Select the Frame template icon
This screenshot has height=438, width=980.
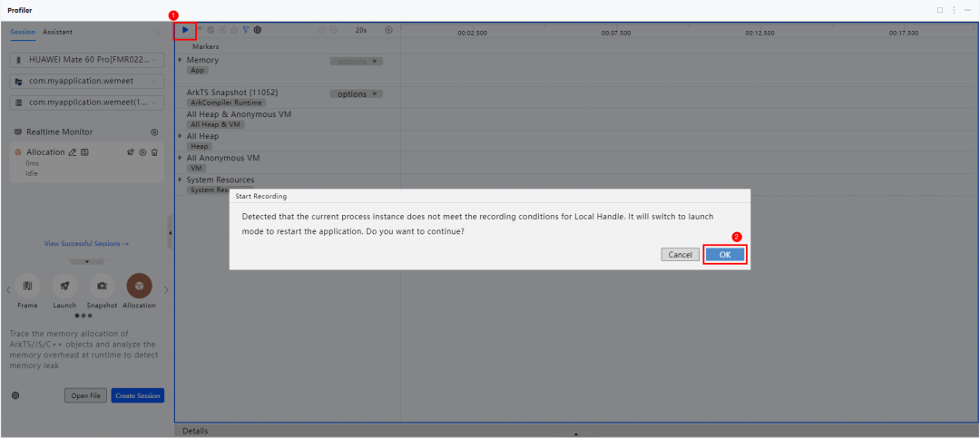point(27,286)
